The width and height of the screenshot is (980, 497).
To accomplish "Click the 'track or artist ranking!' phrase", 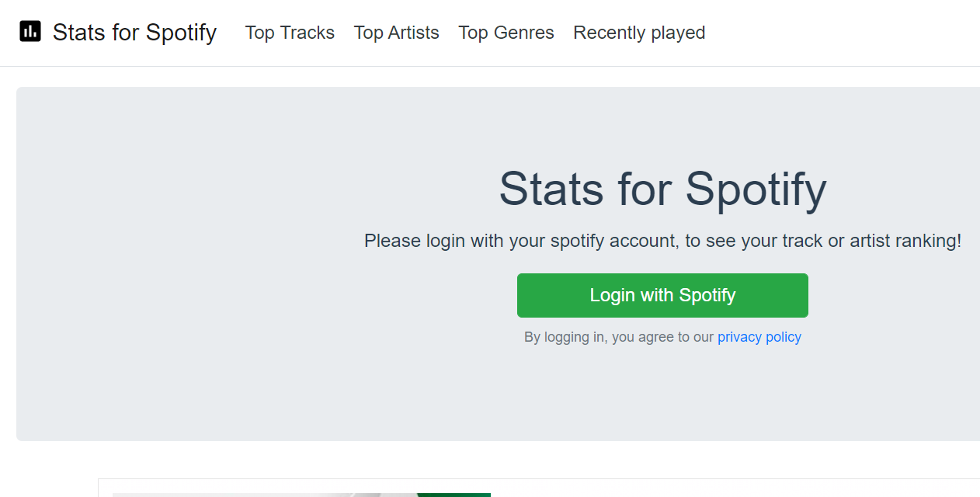I will pos(871,241).
